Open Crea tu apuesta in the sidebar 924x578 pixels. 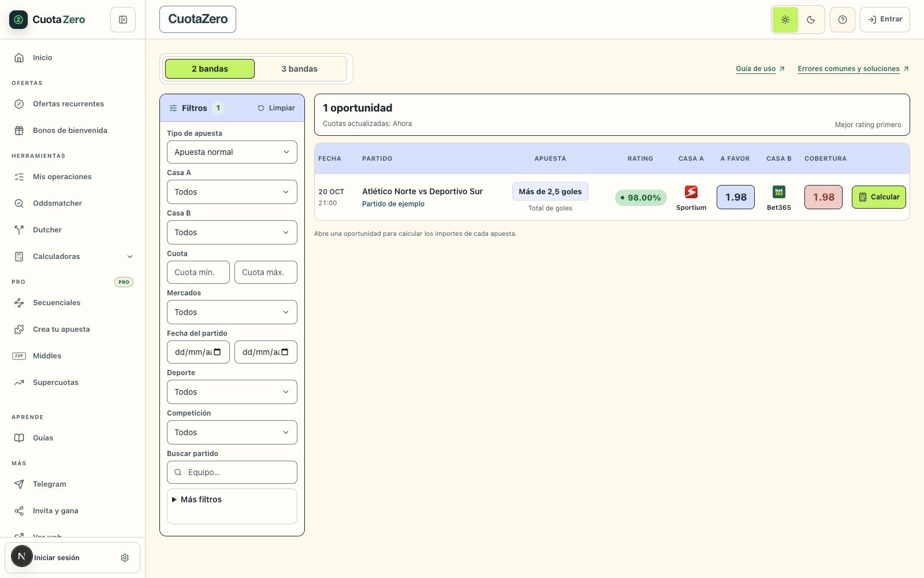(73, 329)
